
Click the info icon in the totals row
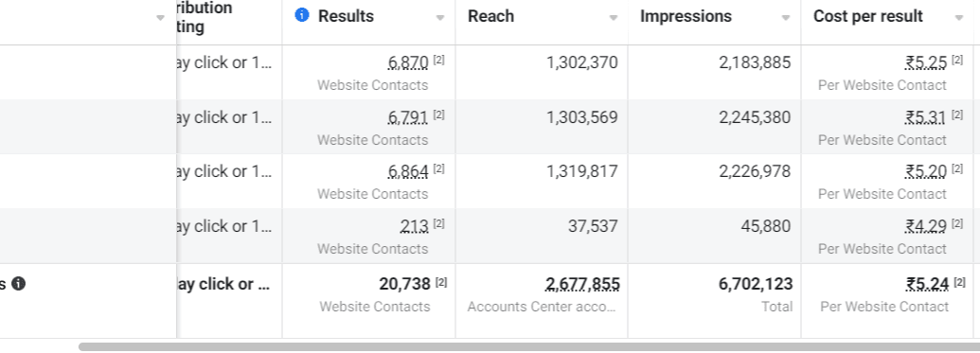(x=19, y=284)
